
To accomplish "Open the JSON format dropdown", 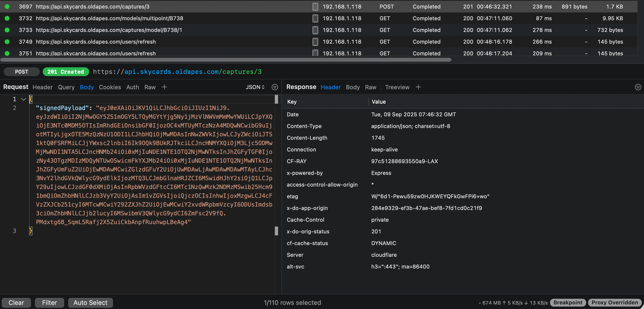I will click(x=255, y=87).
